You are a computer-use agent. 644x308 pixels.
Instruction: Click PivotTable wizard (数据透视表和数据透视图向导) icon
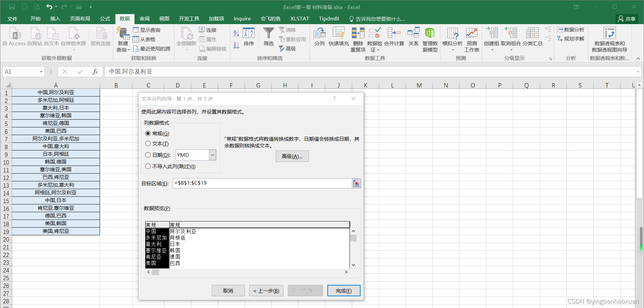(x=609, y=34)
